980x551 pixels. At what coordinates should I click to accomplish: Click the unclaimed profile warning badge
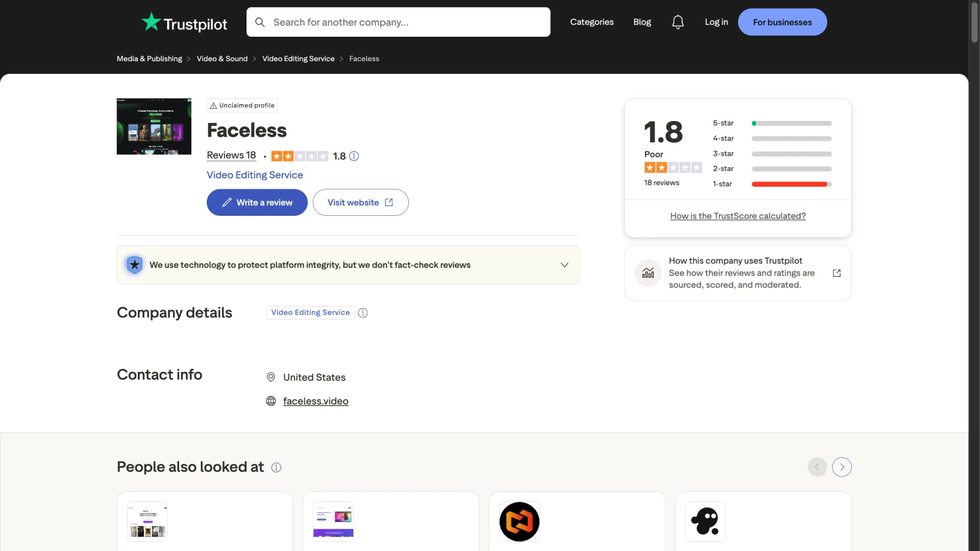(x=241, y=105)
